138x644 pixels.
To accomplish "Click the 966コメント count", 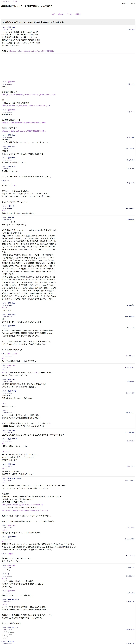I will (x=125, y=3).
